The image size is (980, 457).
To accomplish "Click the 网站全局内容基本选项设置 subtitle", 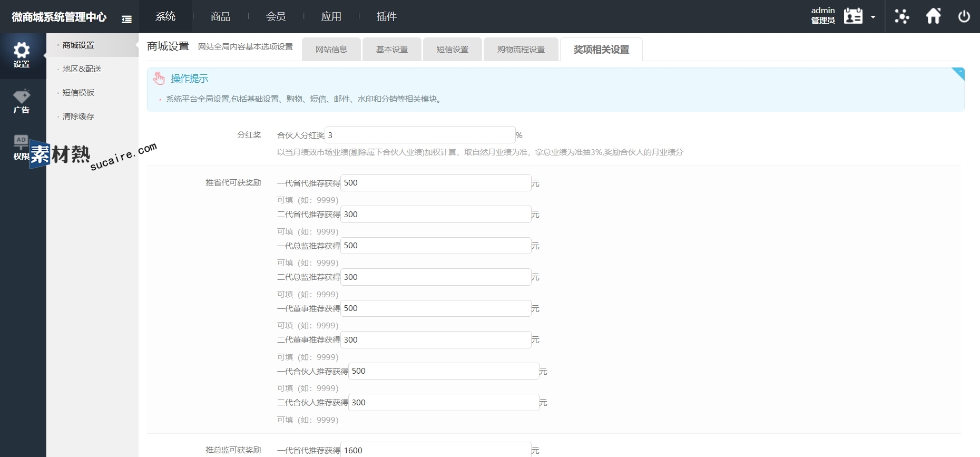I will pos(246,47).
